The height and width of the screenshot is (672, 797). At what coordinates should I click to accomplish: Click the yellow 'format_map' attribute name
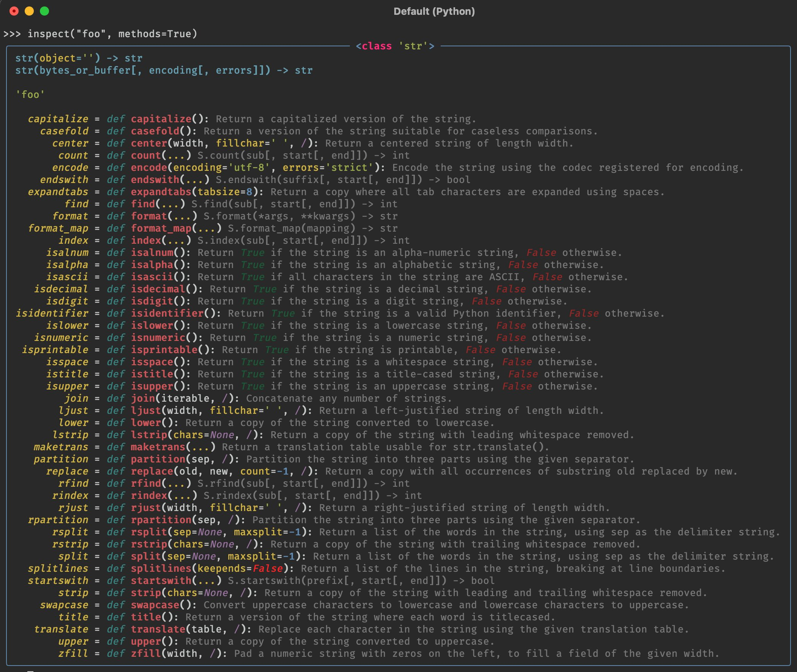point(58,229)
